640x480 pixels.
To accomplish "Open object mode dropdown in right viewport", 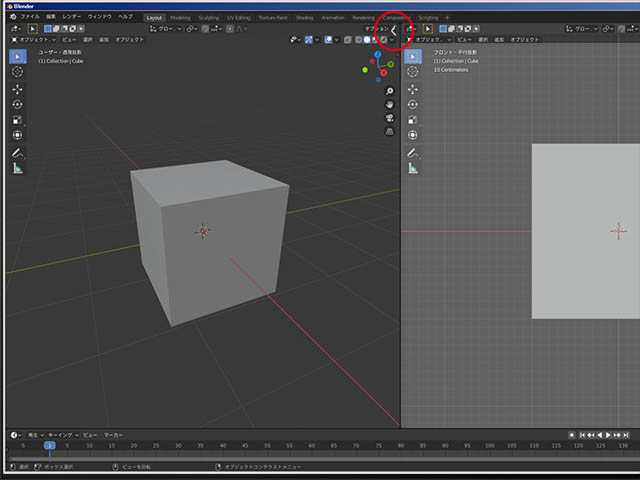I will point(429,40).
